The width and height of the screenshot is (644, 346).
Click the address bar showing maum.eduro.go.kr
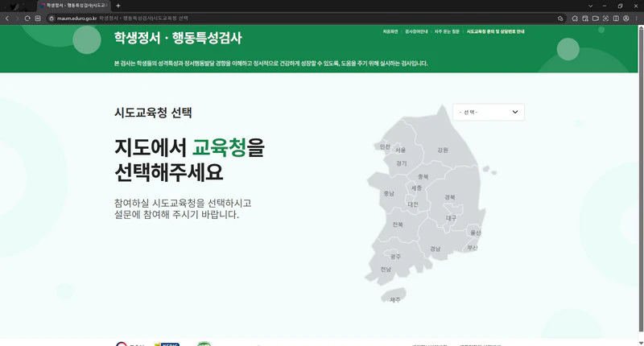click(x=304, y=18)
